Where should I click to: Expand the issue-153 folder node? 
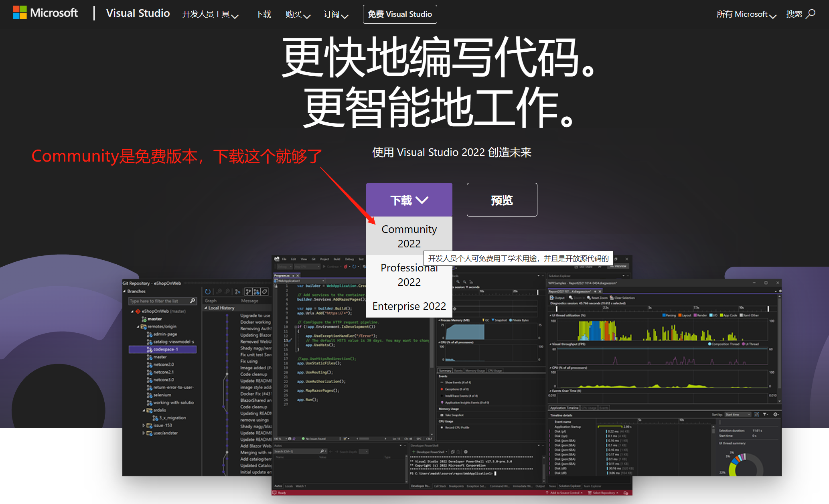point(144,425)
